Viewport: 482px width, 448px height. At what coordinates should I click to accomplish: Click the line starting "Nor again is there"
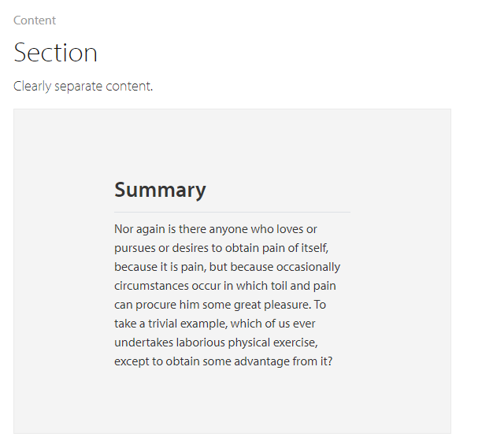(x=216, y=229)
